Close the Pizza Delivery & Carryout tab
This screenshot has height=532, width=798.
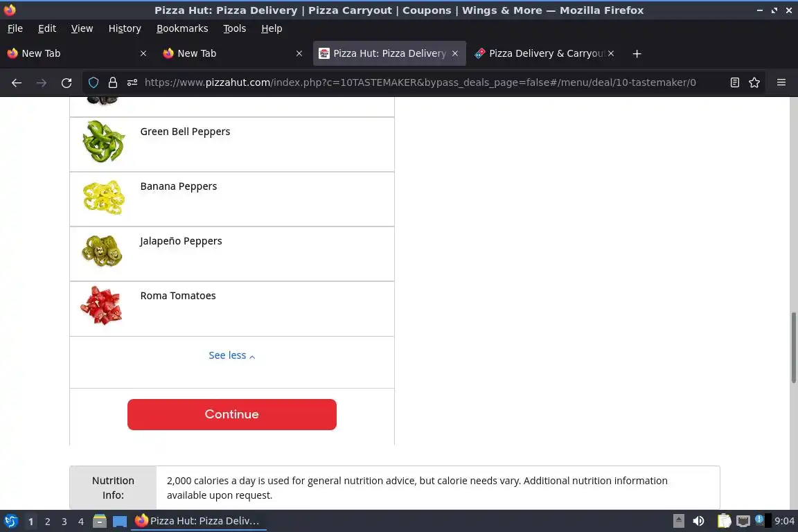click(x=611, y=53)
